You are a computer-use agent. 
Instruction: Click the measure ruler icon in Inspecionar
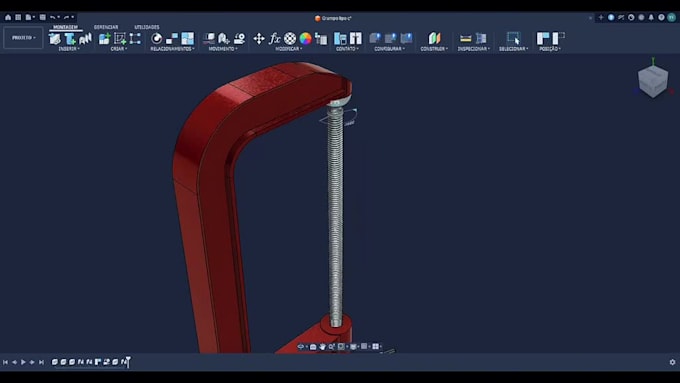(465, 39)
